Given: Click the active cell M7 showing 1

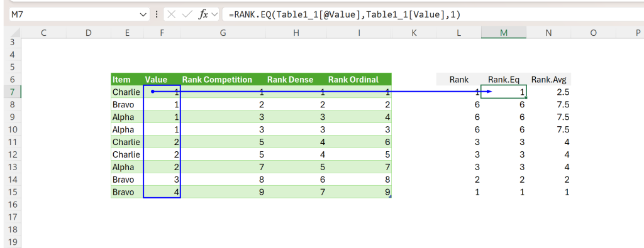Looking at the screenshot, I should click(x=504, y=92).
